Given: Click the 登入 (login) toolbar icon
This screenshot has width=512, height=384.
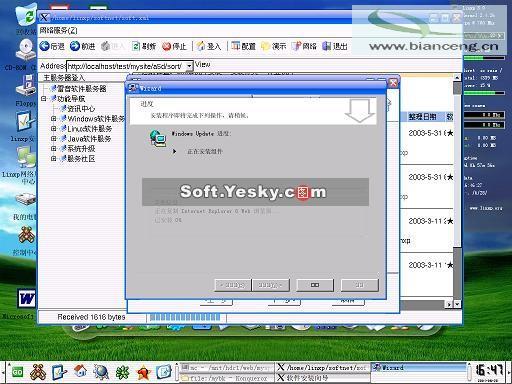Looking at the screenshot, I should 209,46.
